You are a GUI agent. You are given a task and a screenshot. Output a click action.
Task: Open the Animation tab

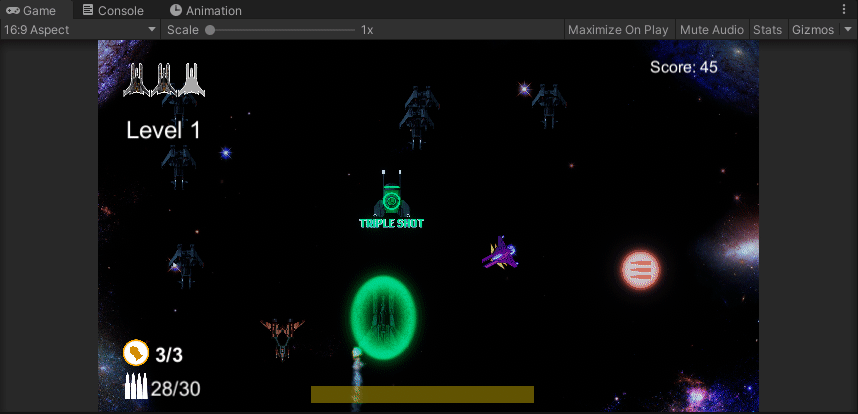[206, 10]
